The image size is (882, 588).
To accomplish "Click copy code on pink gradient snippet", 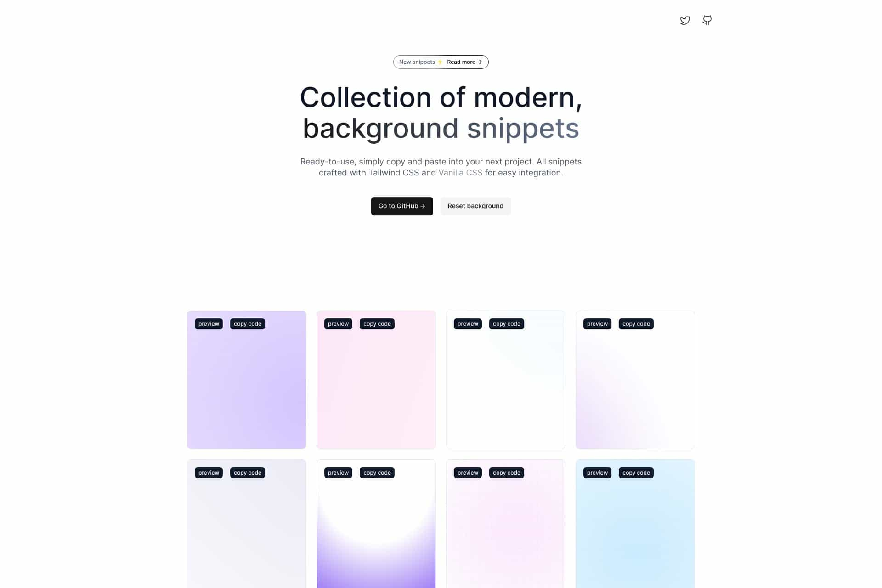I will [x=377, y=323].
